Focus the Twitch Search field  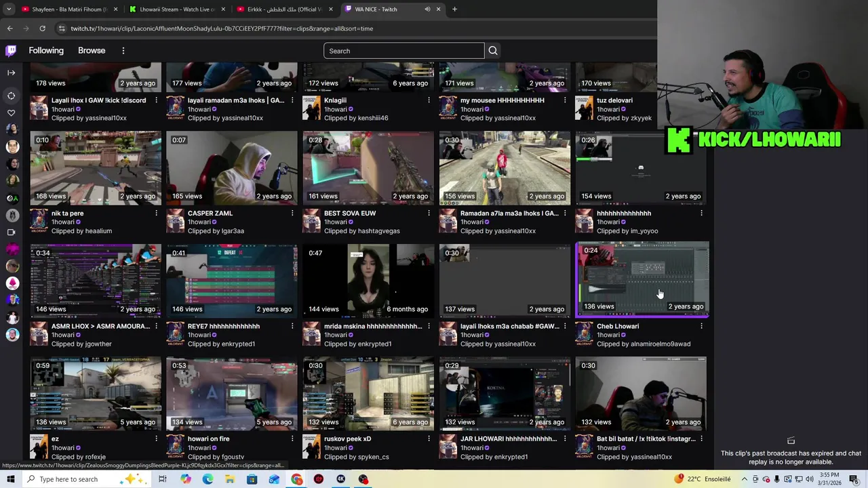pyautogui.click(x=404, y=51)
